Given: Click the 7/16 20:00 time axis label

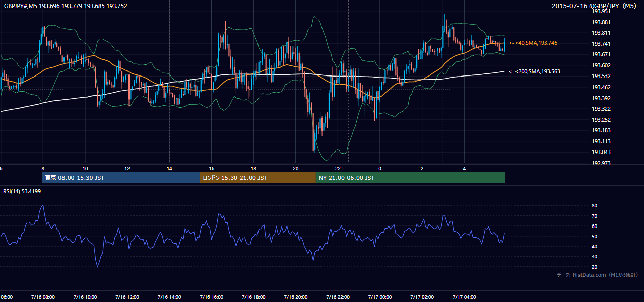Looking at the screenshot, I should pos(296,297).
